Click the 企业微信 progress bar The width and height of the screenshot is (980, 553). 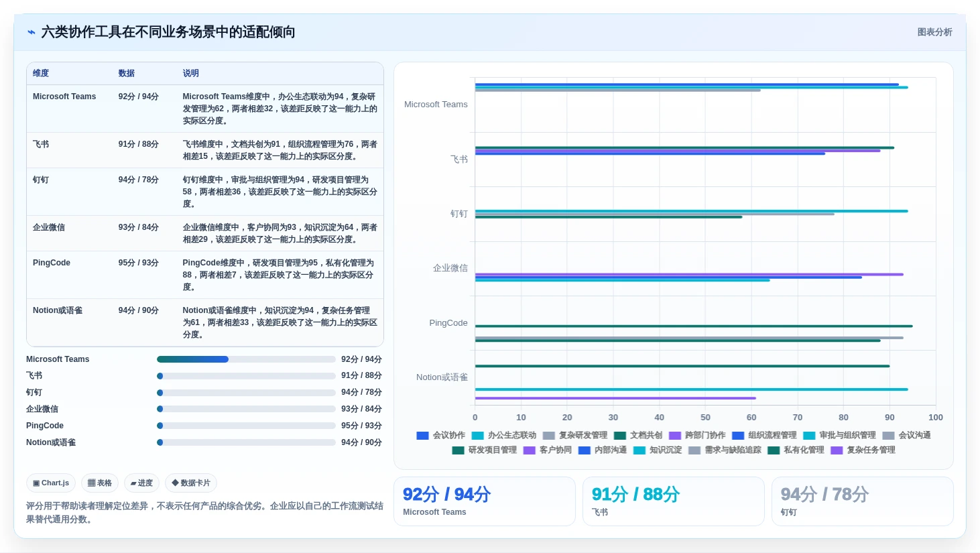point(246,409)
